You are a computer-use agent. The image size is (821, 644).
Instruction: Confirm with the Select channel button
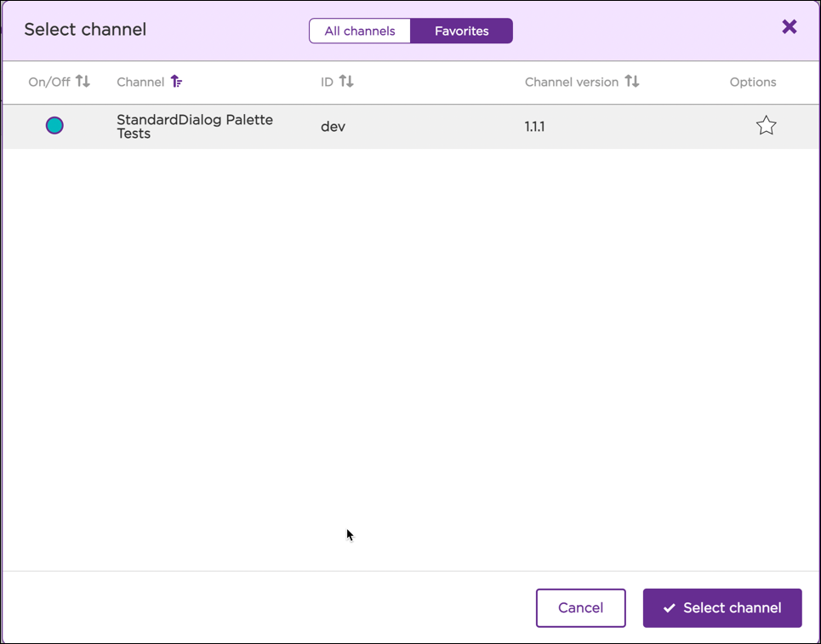(722, 607)
